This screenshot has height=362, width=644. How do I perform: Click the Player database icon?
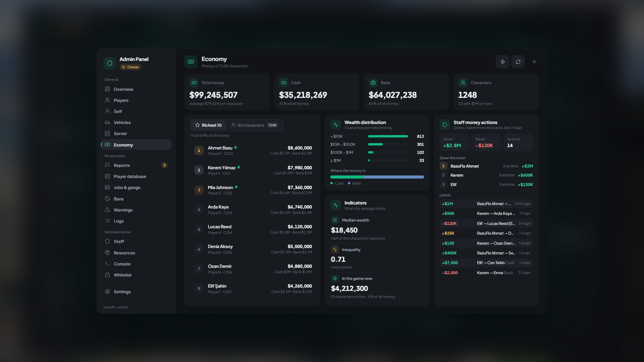click(107, 176)
